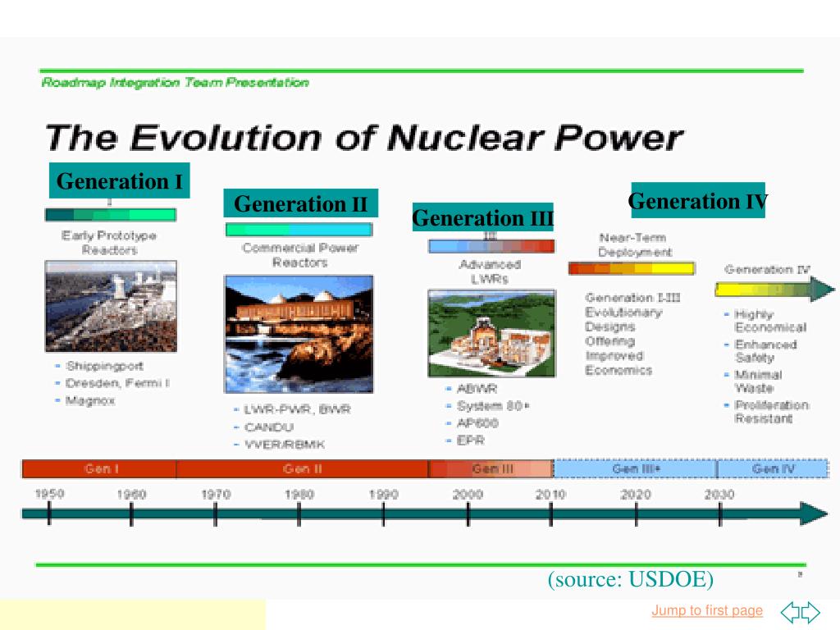Click the 2020 year tick label
The image size is (840, 630).
(636, 494)
